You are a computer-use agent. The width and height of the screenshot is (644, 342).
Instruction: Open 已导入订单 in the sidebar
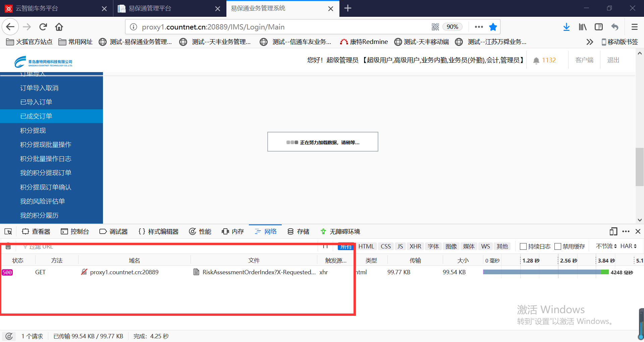click(x=36, y=102)
